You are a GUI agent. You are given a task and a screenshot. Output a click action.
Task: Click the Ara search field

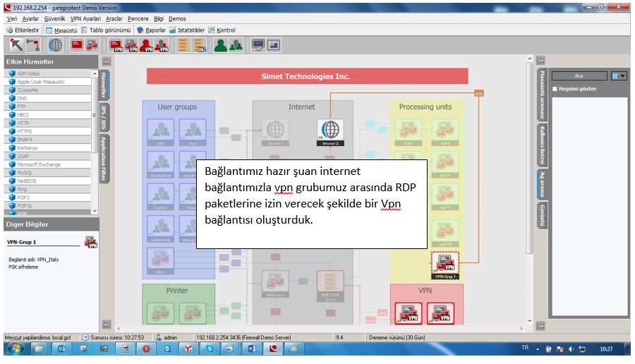[x=579, y=75]
